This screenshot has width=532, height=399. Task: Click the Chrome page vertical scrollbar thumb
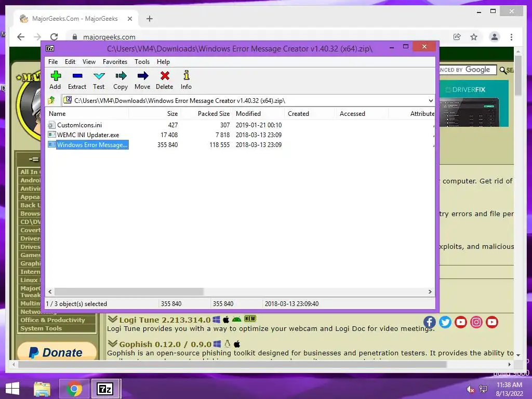(518, 75)
